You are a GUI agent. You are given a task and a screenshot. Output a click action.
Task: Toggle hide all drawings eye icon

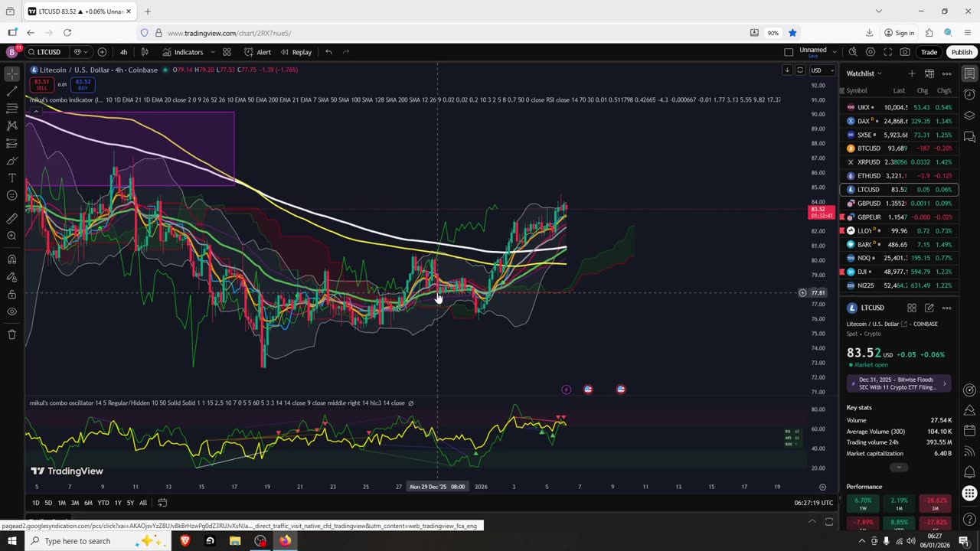click(x=11, y=312)
